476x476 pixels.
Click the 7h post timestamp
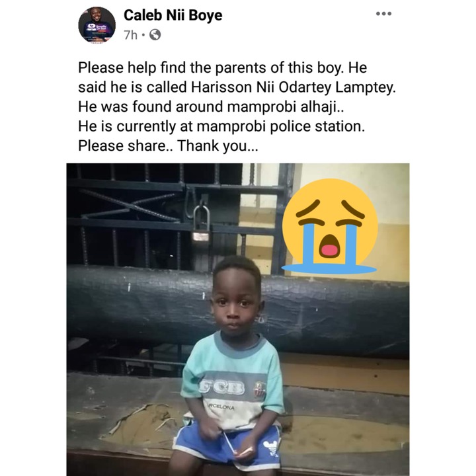coord(130,35)
